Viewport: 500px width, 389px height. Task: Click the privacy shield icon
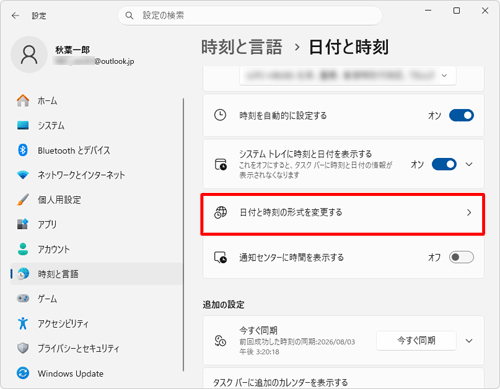coord(23,348)
